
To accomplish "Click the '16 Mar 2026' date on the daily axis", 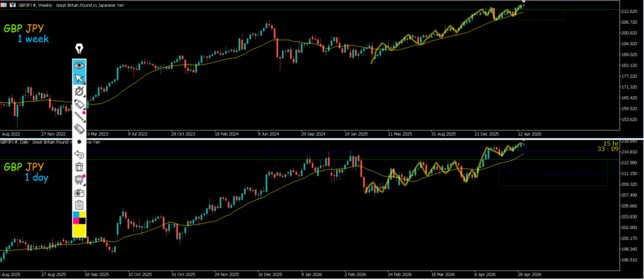I will 443,274.
